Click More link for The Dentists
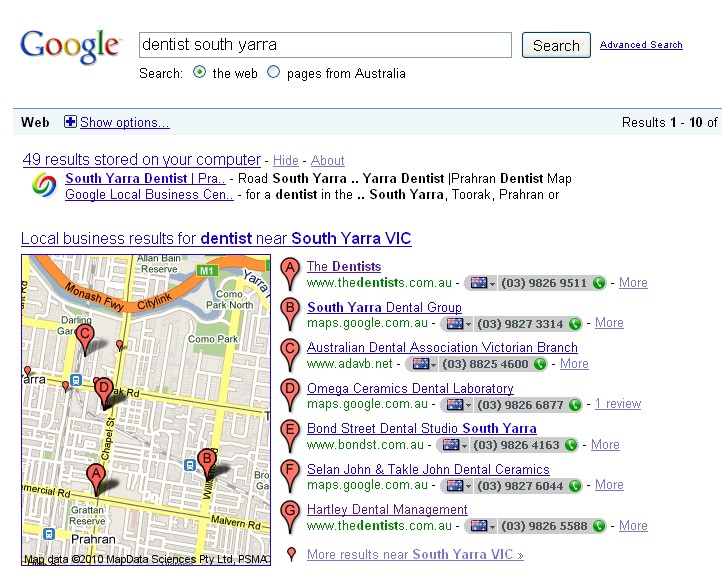The height and width of the screenshot is (578, 722). pos(633,283)
